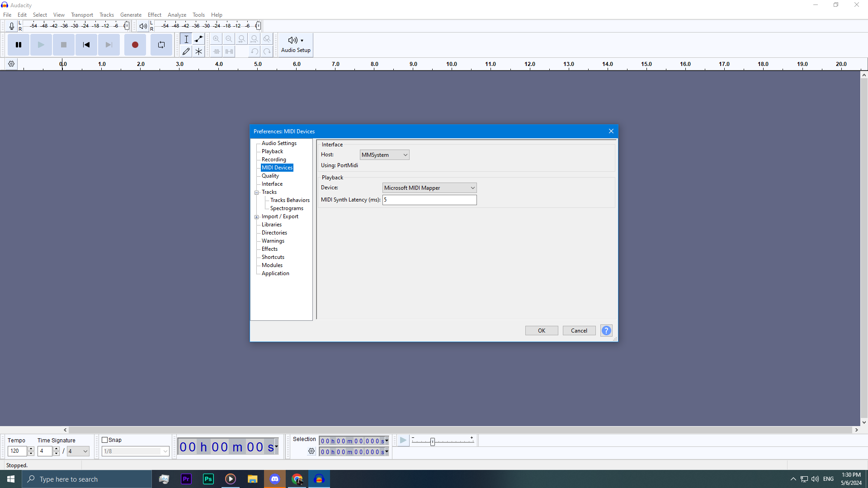Open the Host MMSystem dropdown

click(x=384, y=155)
